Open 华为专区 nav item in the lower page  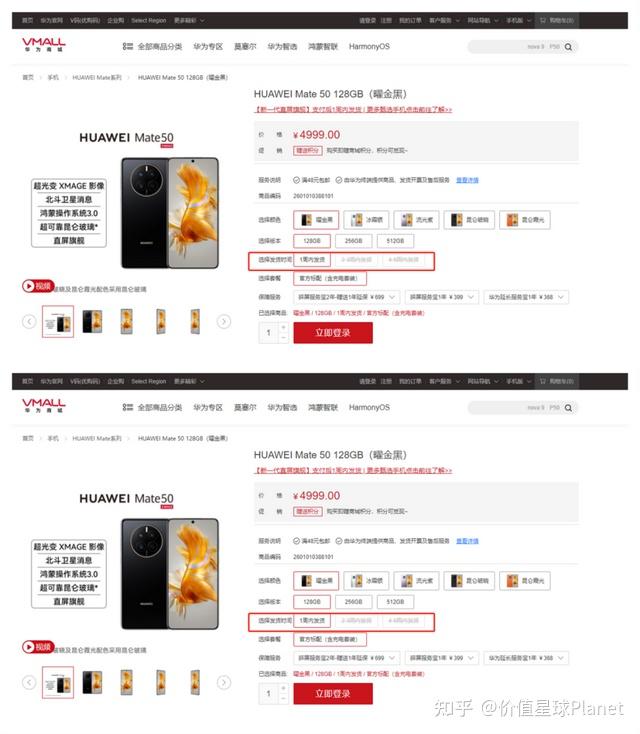(208, 407)
